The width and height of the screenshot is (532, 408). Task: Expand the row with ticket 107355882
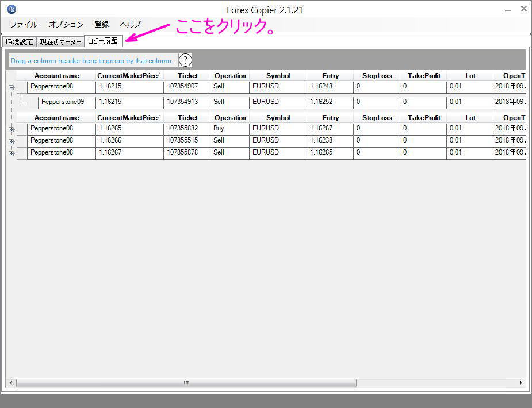(11, 129)
